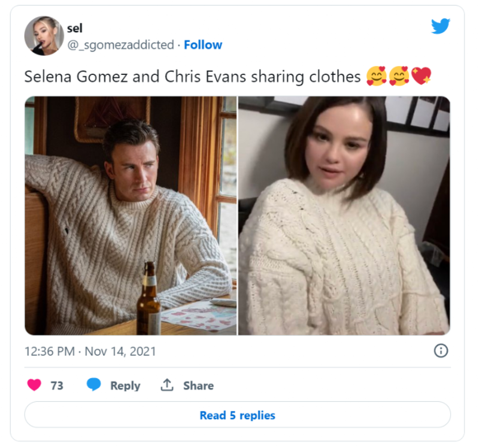Click the display name sel
The width and height of the screenshot is (479, 448).
tap(74, 29)
